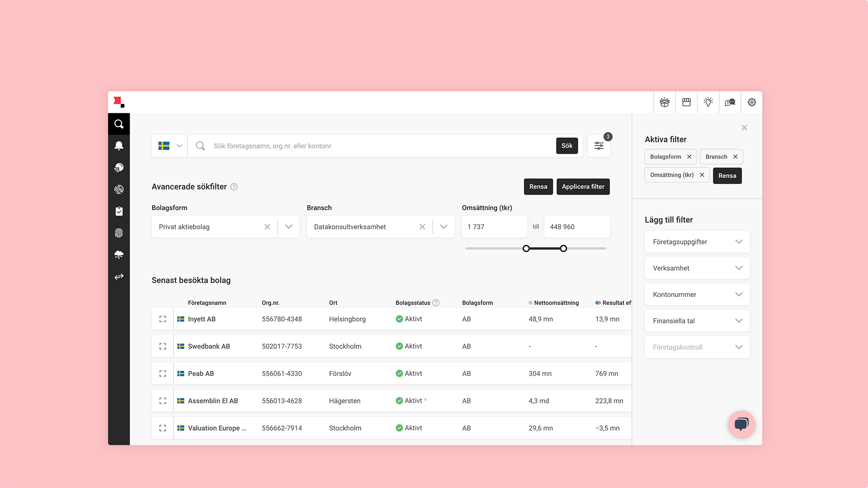The height and width of the screenshot is (488, 868).
Task: Remove the Omsättning (tkr) filter chip
Action: tap(702, 175)
